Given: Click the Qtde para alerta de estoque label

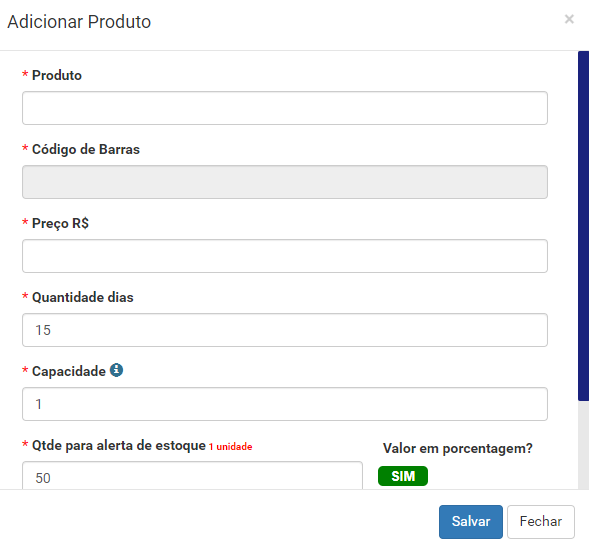Looking at the screenshot, I should pos(119,445).
